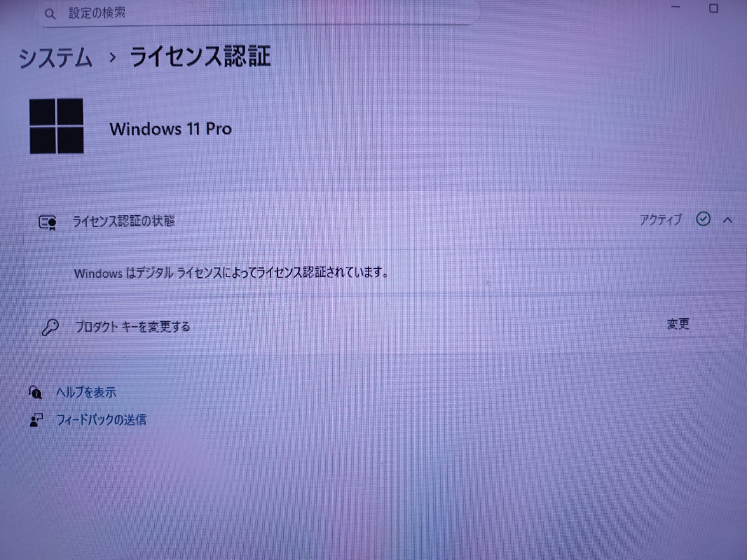Click the ライセンス認証 breadcrumb title
747x560 pixels.
click(x=200, y=56)
